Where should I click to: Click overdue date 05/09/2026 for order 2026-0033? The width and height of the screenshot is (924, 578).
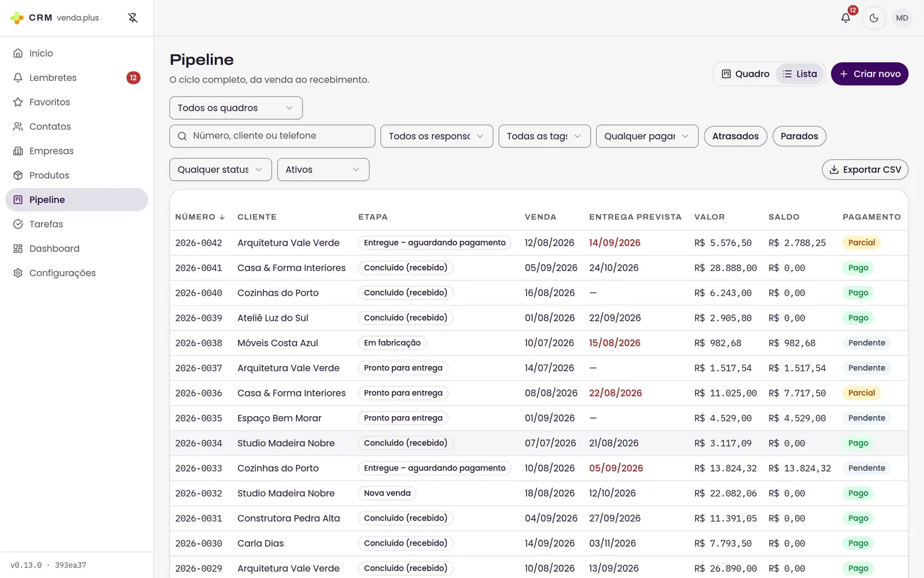[616, 468]
